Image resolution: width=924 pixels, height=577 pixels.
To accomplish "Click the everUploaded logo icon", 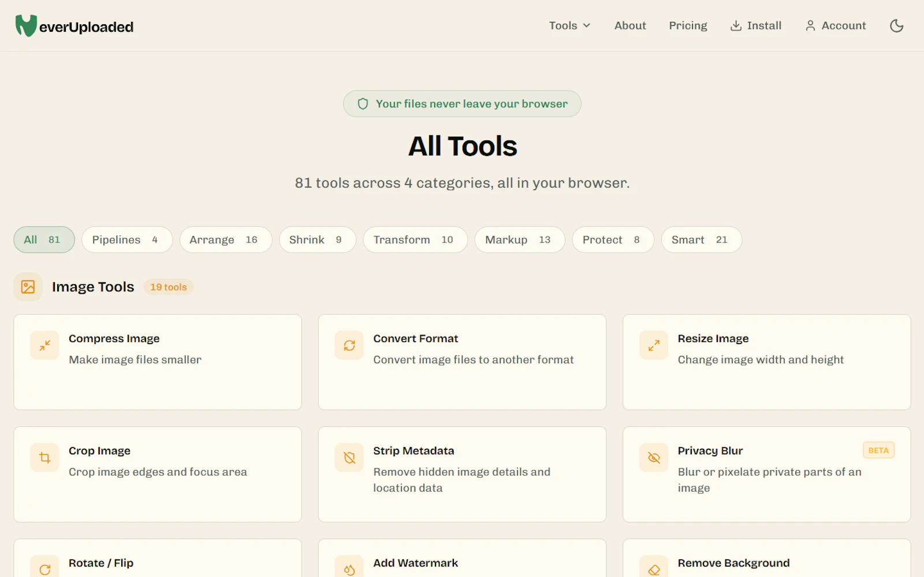I will click(26, 26).
